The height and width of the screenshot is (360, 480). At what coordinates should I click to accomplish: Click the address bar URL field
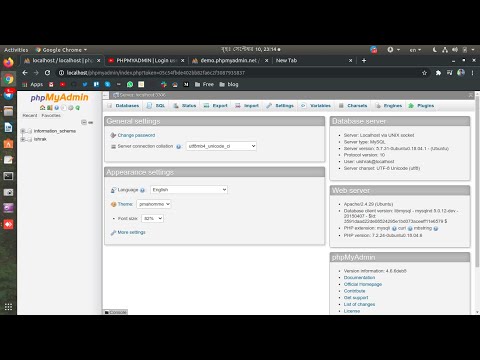[240, 73]
